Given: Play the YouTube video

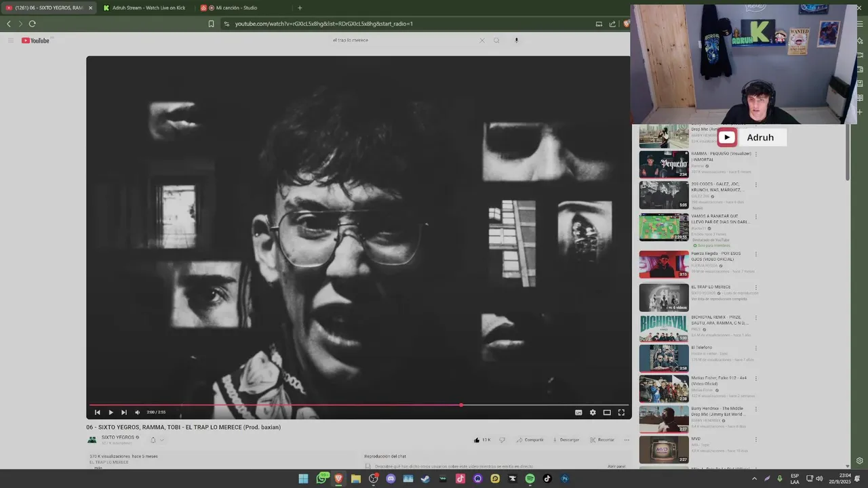Looking at the screenshot, I should [x=111, y=412].
